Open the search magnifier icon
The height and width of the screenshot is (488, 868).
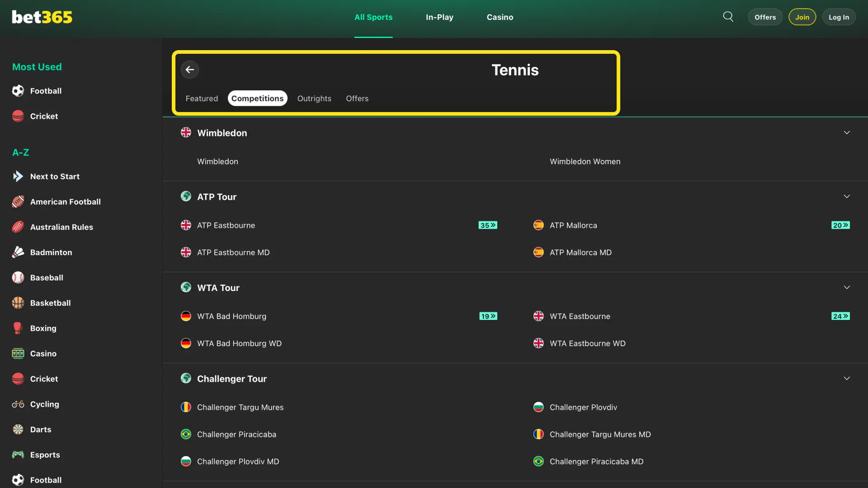coord(728,17)
